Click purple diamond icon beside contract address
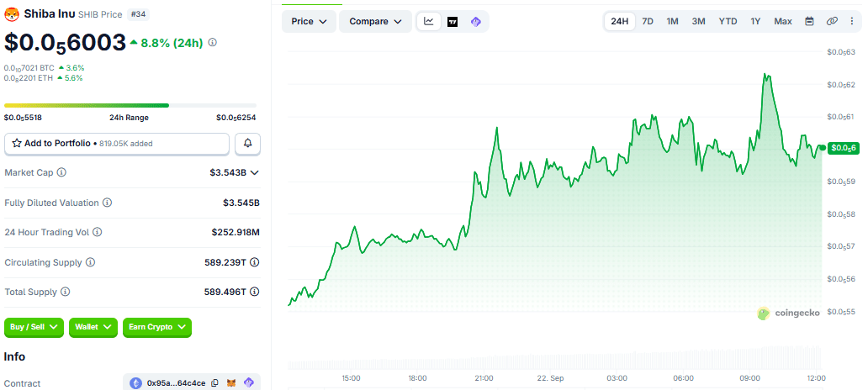This screenshot has height=390, width=868. click(x=249, y=382)
